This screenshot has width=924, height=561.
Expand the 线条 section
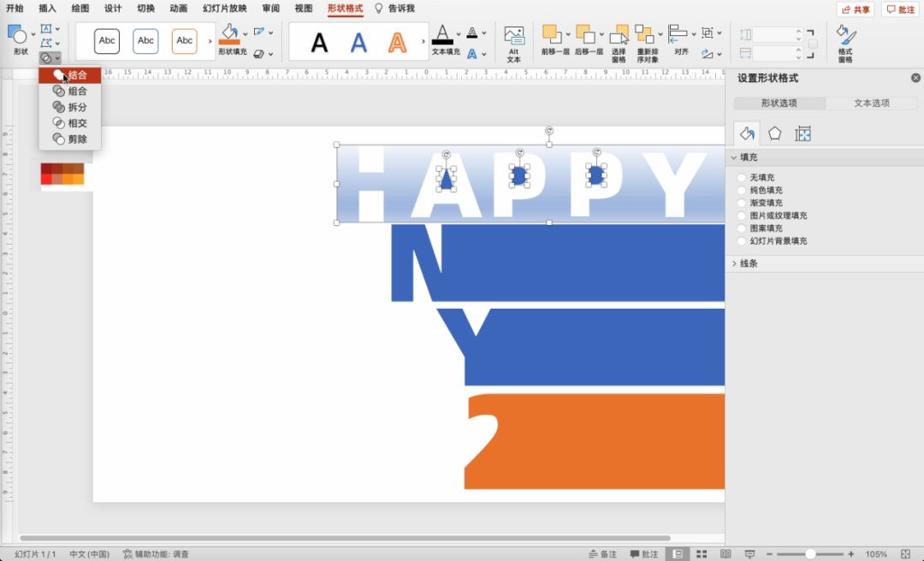coord(734,263)
